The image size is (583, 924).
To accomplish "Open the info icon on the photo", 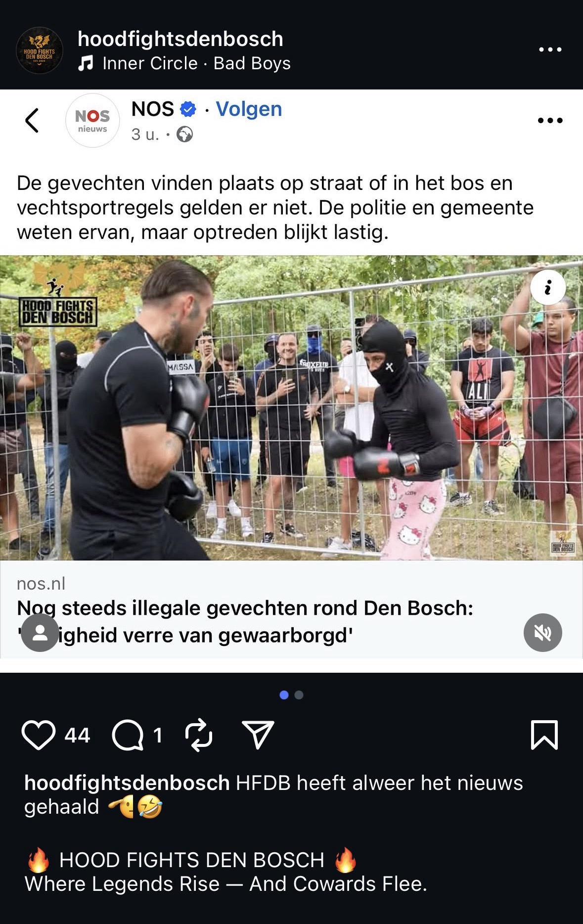I will pos(548,287).
